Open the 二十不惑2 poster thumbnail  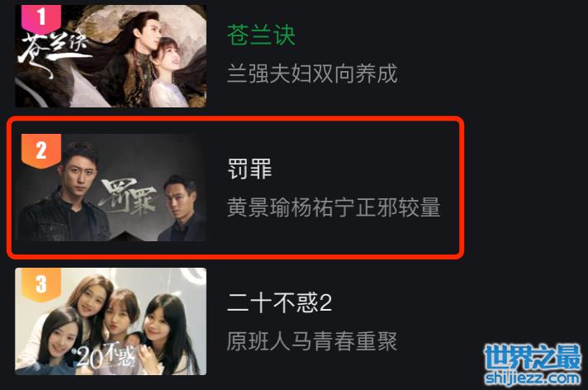tap(111, 321)
